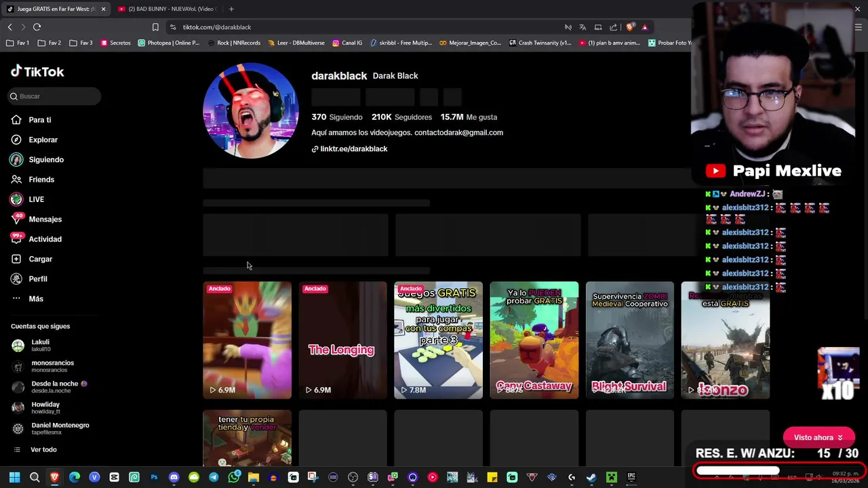Open Rock | NNRecords bookmark
868x488 pixels.
(x=234, y=43)
